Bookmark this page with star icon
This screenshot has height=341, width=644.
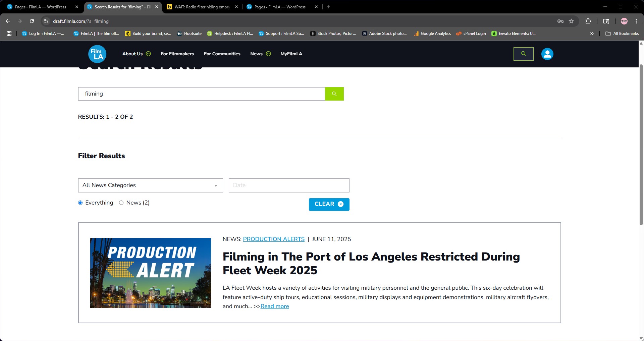click(571, 21)
